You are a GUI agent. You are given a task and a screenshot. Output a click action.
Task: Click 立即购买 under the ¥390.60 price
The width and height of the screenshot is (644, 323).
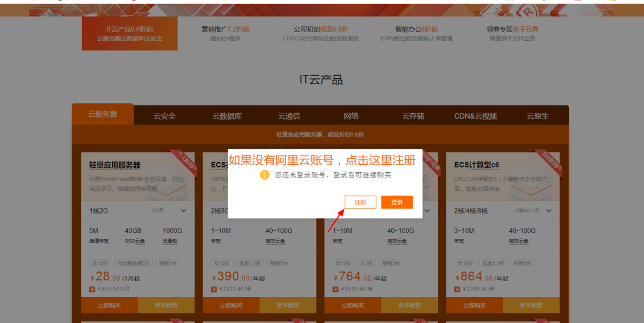(231, 305)
